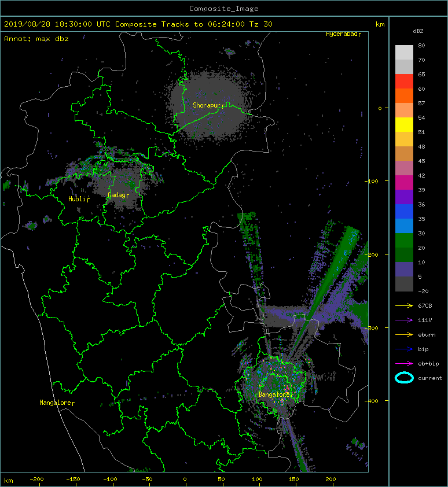Click the 200 tick label on the bottom axis
Viewport: 448px width, 487px height.
(x=331, y=479)
